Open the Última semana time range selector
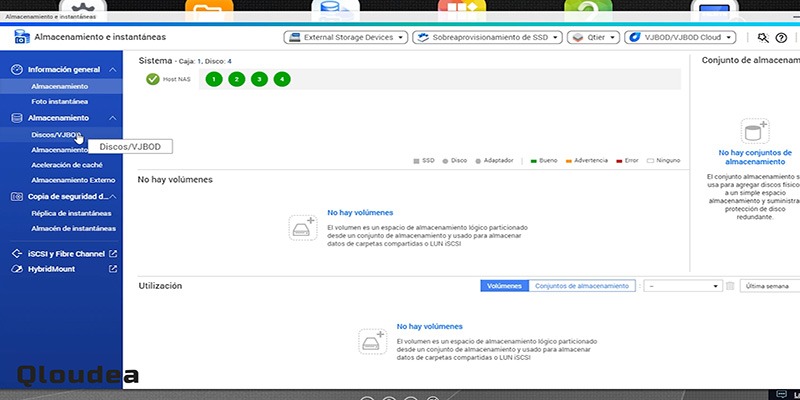 (x=770, y=286)
